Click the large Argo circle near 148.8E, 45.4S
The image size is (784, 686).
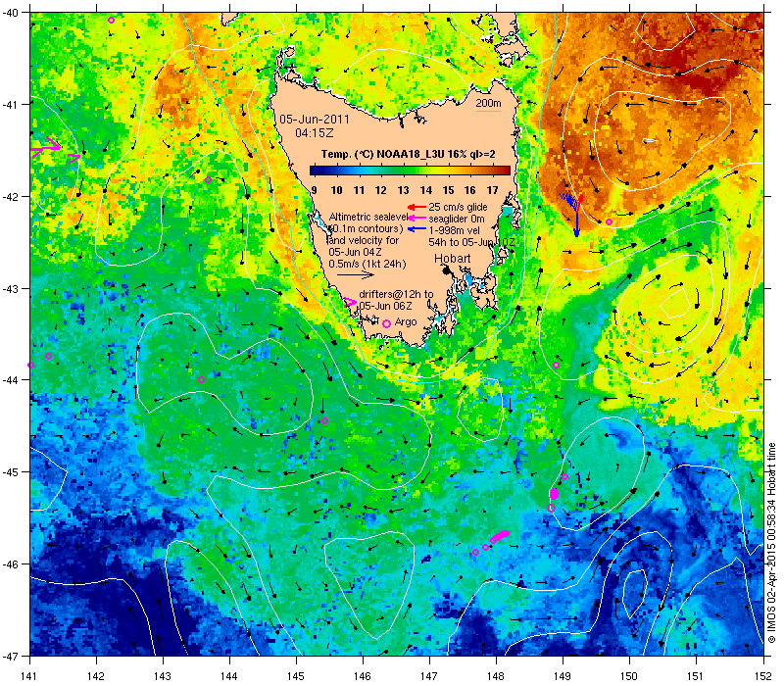pos(551,508)
